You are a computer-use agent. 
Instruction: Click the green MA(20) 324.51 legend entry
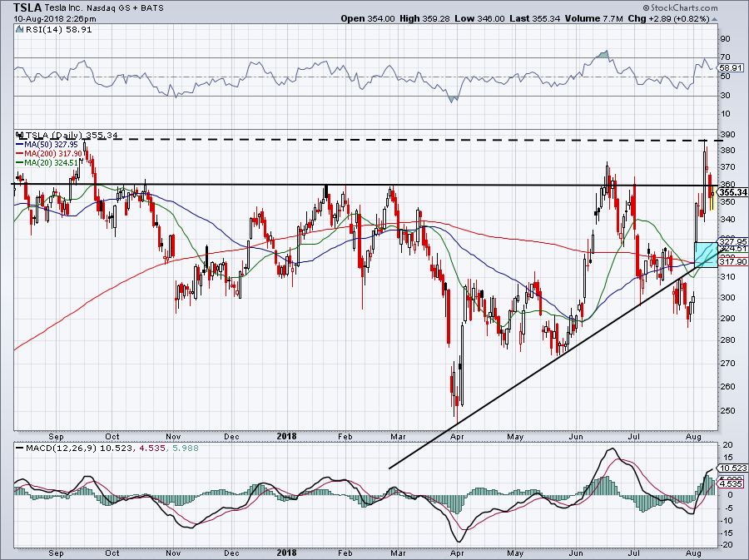pos(47,163)
